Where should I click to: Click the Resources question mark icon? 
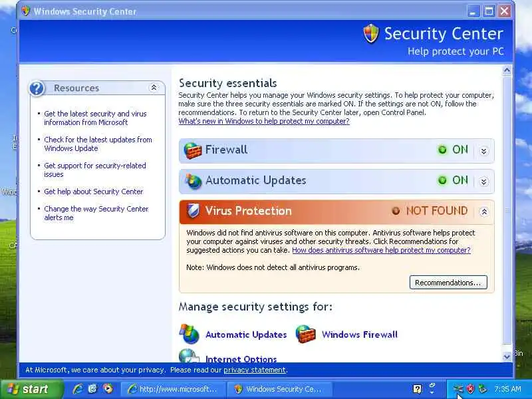[37, 88]
